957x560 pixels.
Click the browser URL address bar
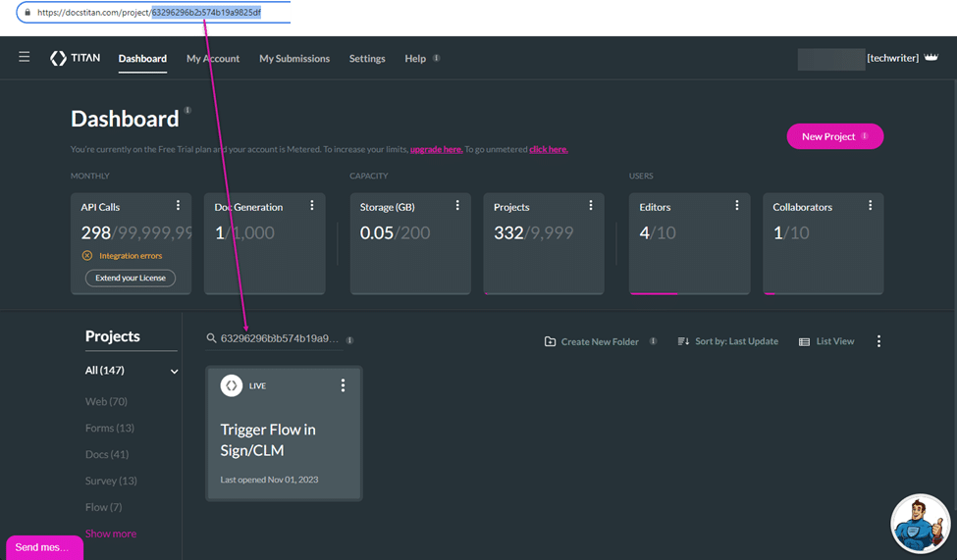click(154, 12)
